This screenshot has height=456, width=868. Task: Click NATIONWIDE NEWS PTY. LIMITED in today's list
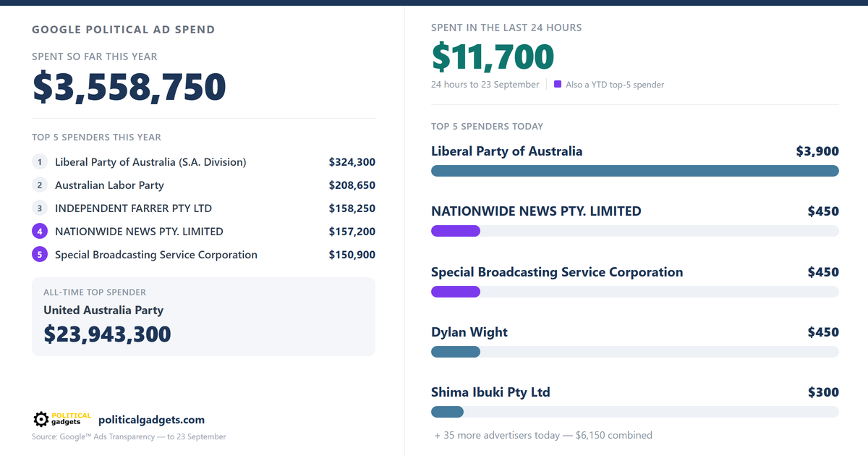[536, 211]
